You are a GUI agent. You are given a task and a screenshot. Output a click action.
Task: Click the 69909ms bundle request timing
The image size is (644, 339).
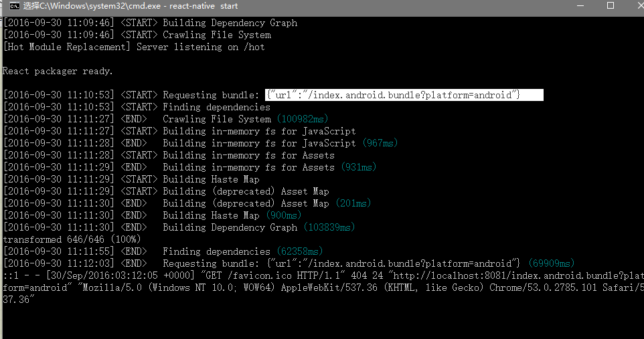pos(551,263)
